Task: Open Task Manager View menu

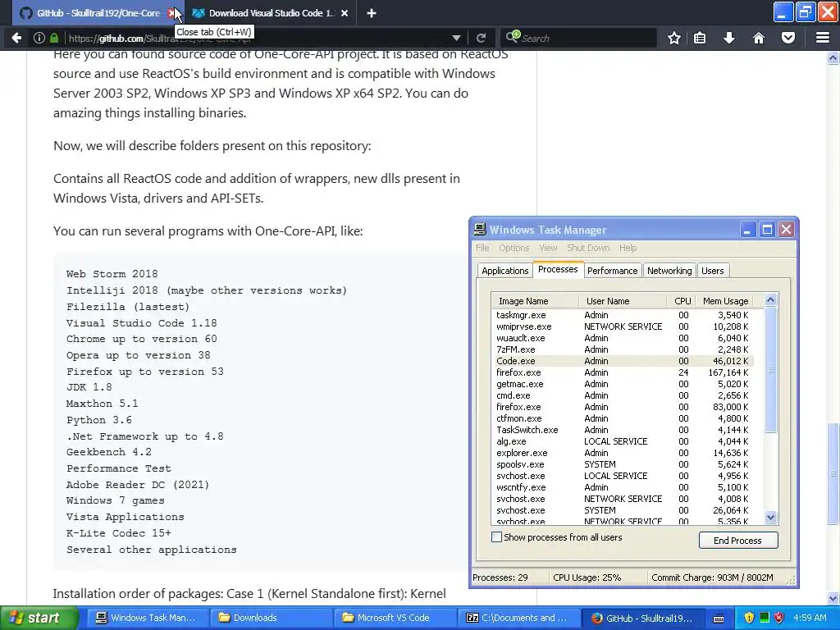Action: click(x=548, y=248)
